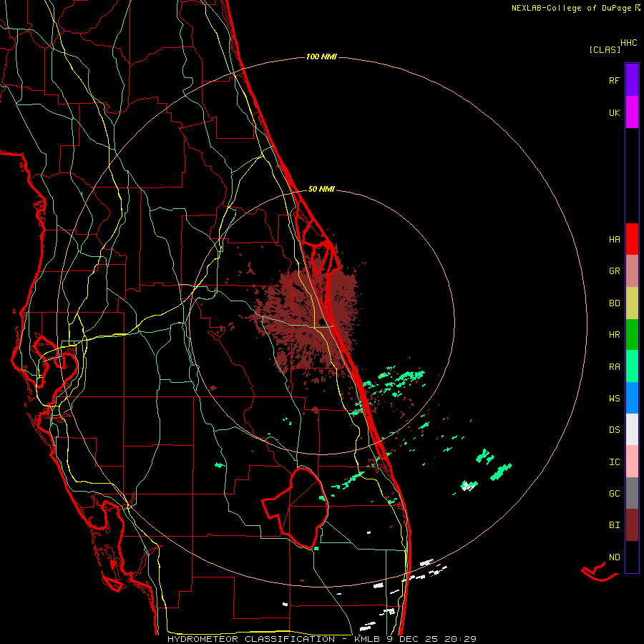Click the 100 NMI range ring label
Viewport: 644px width, 644px height.
[x=321, y=57]
